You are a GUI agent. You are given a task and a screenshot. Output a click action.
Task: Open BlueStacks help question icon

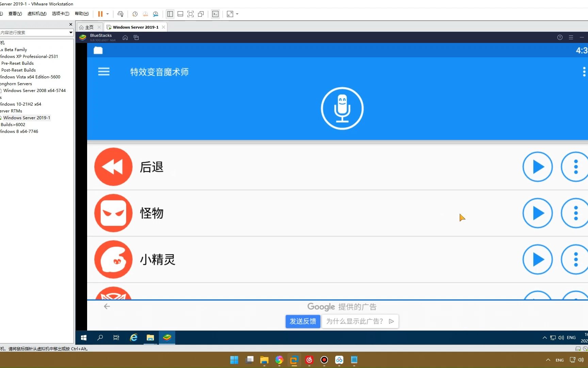(x=560, y=37)
